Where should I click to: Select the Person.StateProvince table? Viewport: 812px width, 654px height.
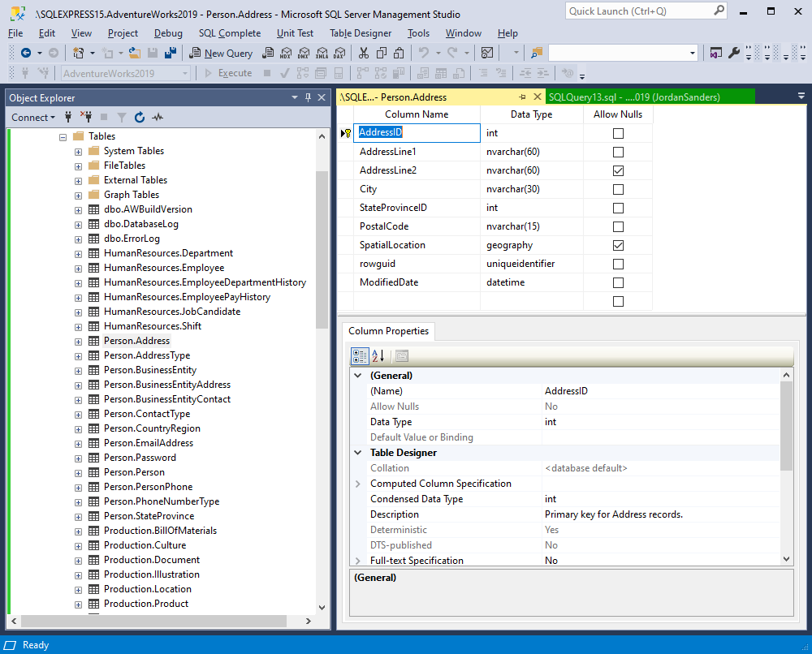(149, 516)
